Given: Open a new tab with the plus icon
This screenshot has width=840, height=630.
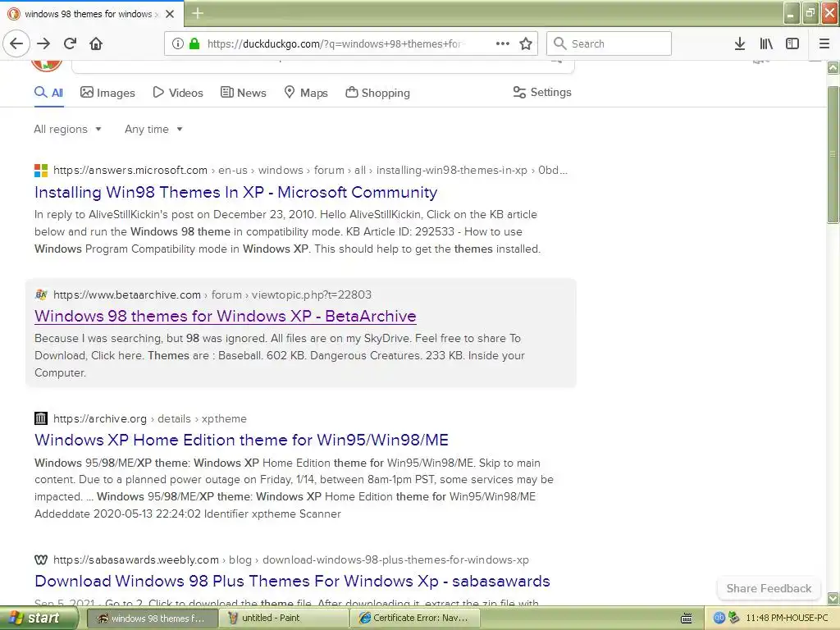Looking at the screenshot, I should point(197,13).
